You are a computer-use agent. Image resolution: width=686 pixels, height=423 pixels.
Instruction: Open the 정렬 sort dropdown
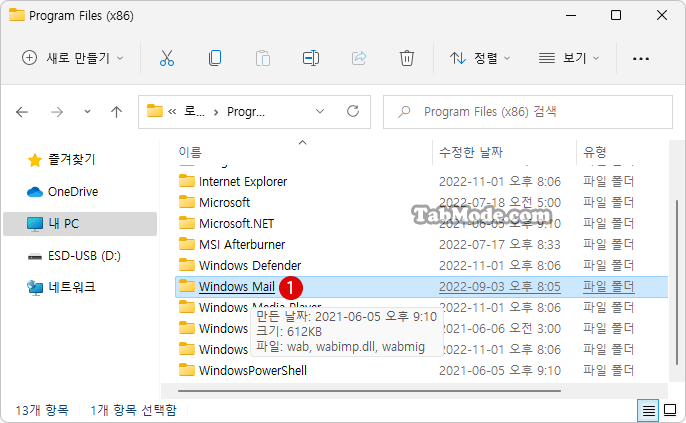[x=480, y=58]
